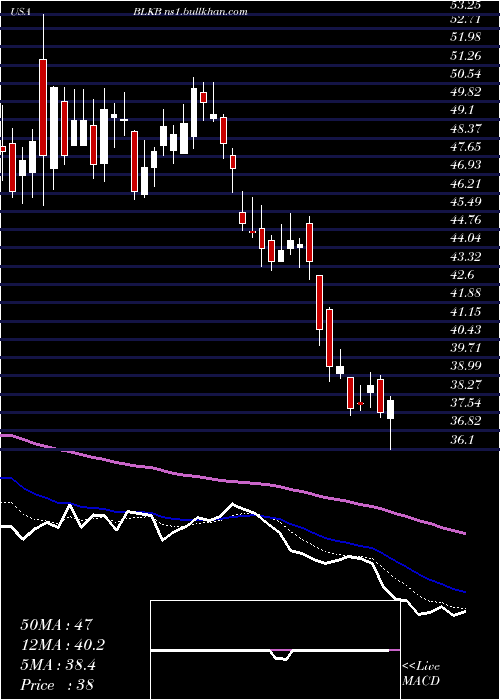
Task: Click the 50.54 price axis label
Action: point(465,74)
